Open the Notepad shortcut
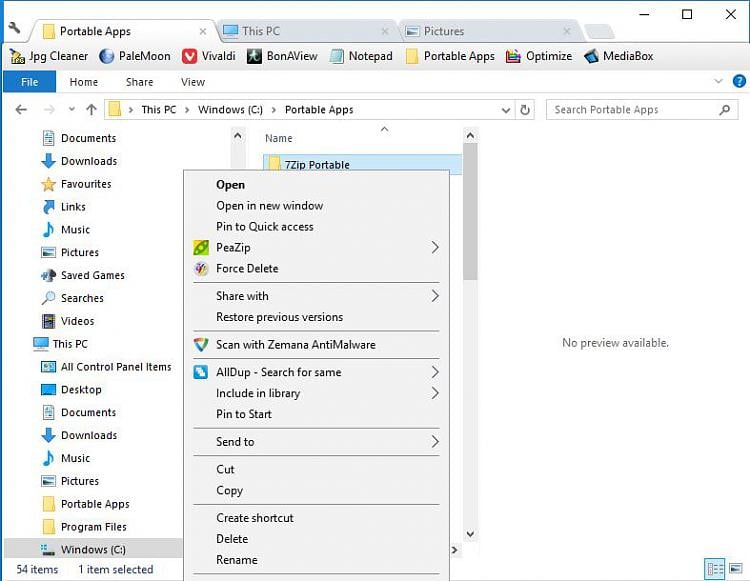The width and height of the screenshot is (750, 581). [x=361, y=56]
